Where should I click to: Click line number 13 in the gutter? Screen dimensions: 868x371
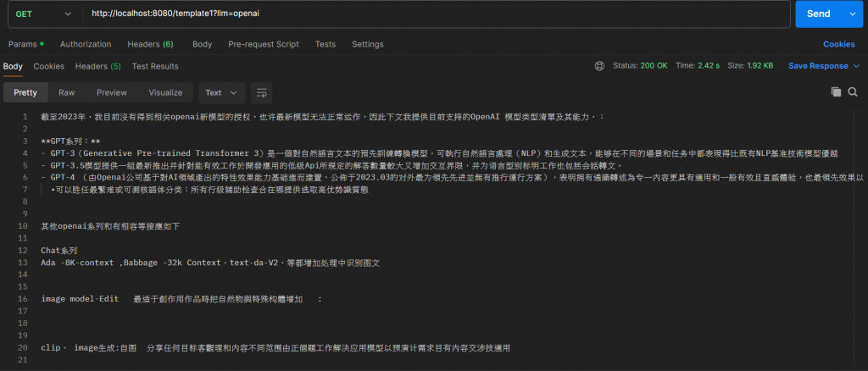[23, 263]
